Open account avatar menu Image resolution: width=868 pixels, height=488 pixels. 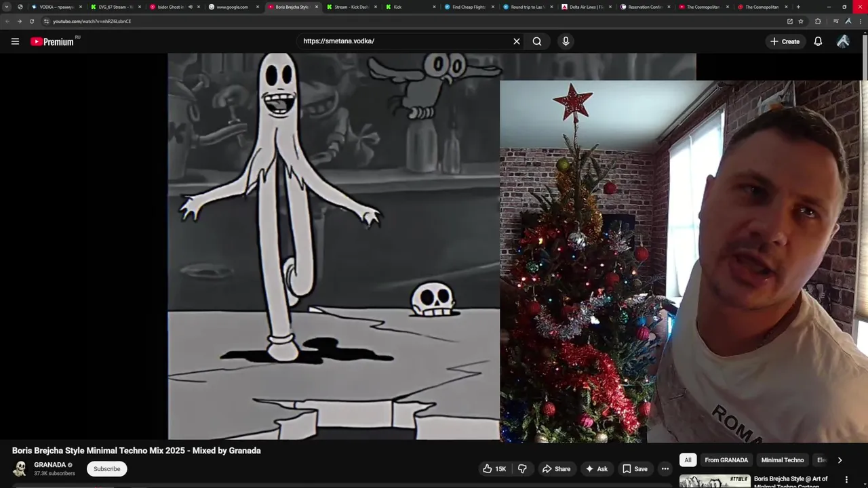click(843, 41)
